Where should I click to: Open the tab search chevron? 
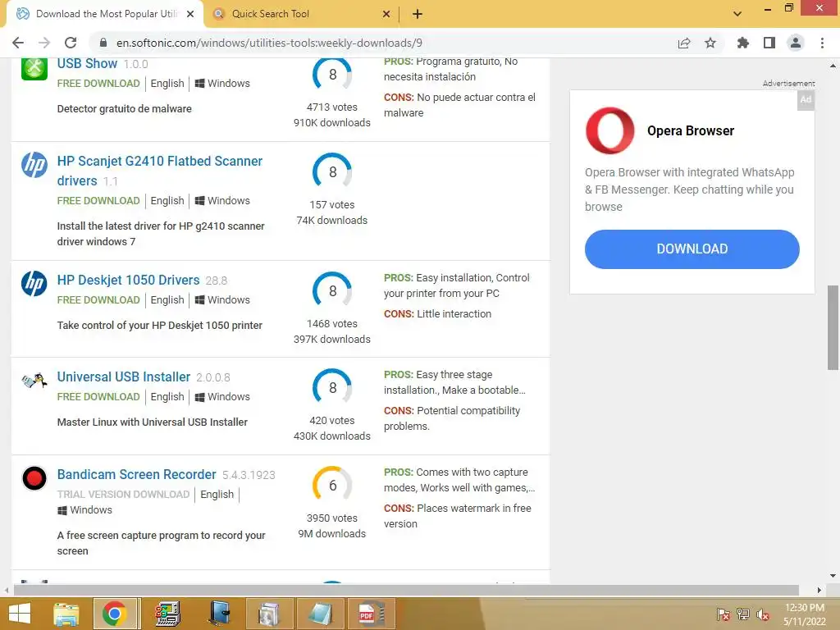click(x=737, y=14)
